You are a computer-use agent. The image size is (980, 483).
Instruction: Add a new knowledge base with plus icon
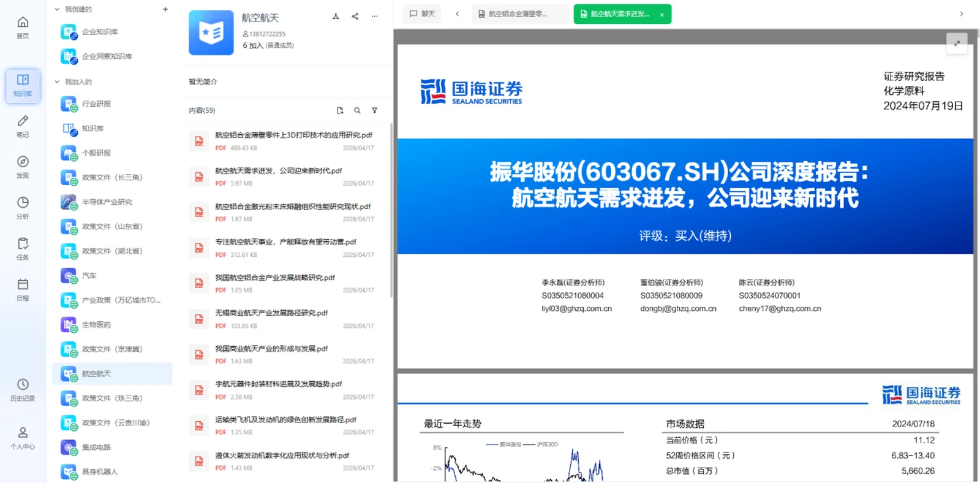tap(165, 9)
